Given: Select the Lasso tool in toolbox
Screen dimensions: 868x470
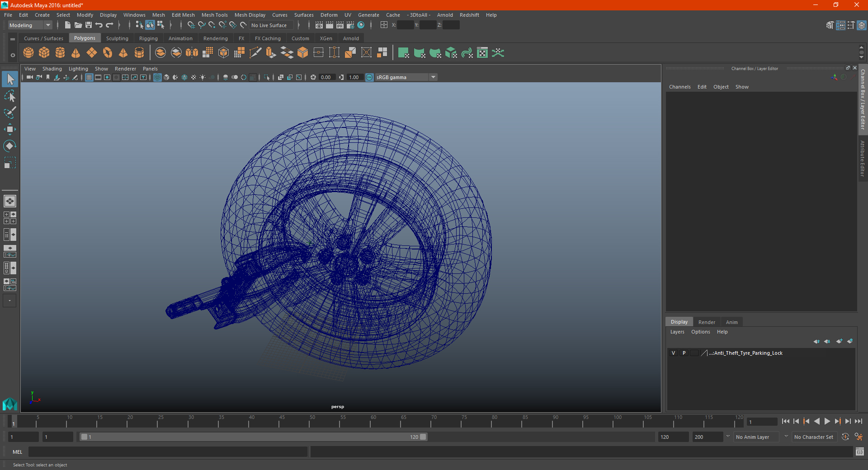Looking at the screenshot, I should pos(9,96).
